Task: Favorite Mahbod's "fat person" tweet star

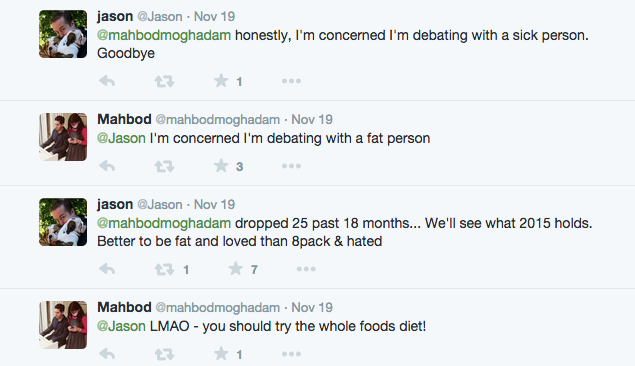Action: pos(221,166)
